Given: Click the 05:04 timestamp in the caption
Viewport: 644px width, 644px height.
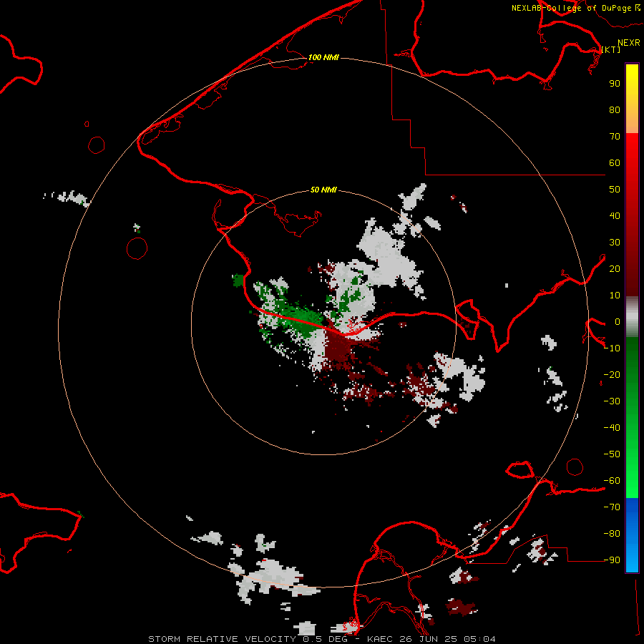Looking at the screenshot, I should click(479, 639).
